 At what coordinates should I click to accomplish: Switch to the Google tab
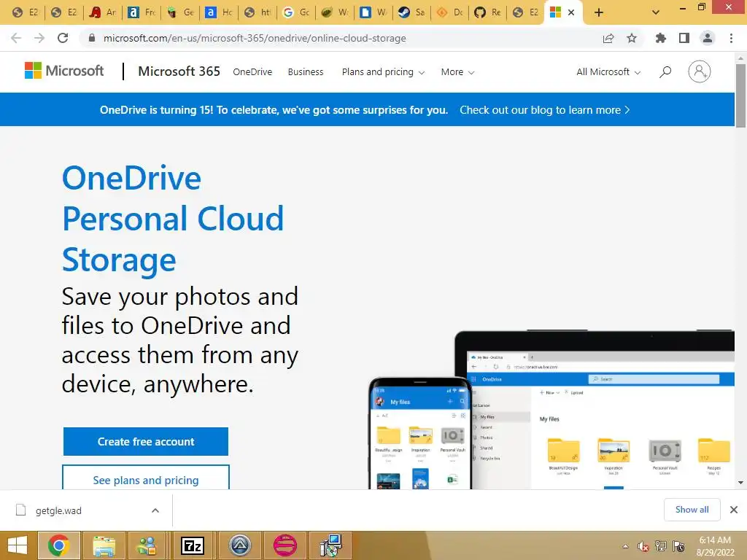(296, 12)
